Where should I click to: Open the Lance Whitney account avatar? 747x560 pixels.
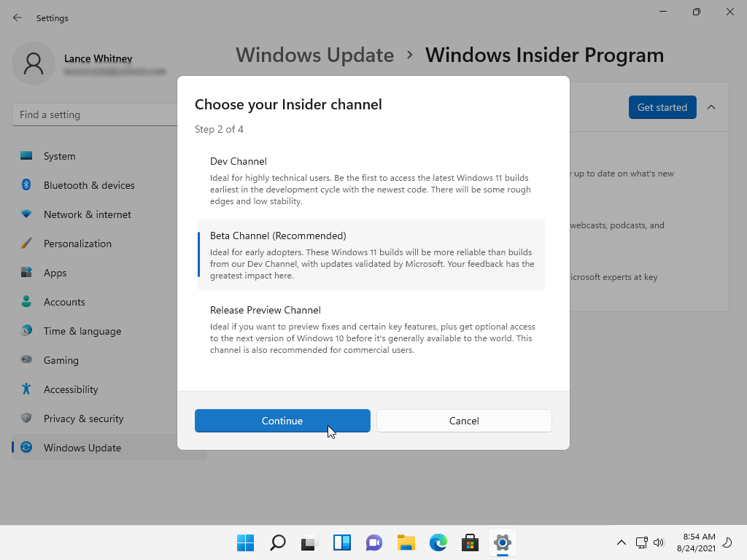tap(34, 63)
